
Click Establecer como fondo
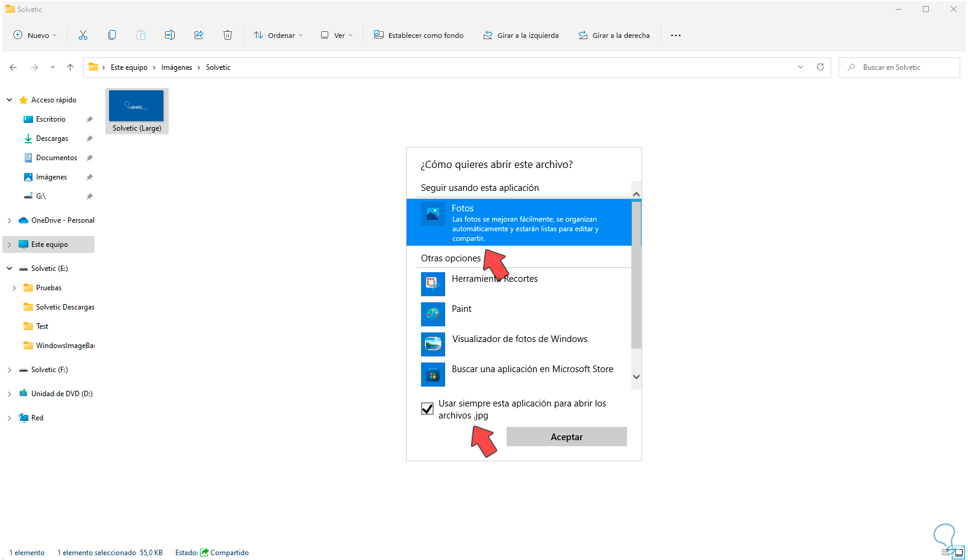419,36
